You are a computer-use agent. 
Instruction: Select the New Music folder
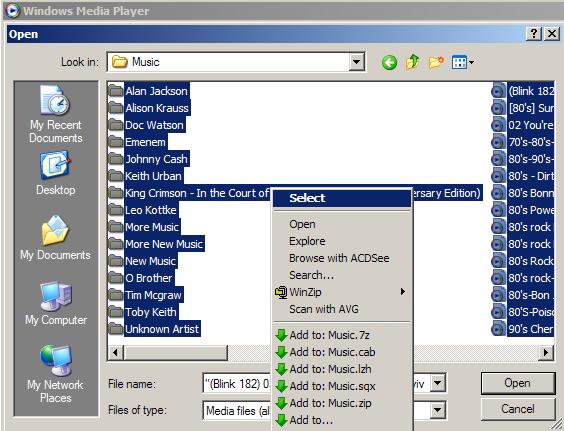(143, 261)
